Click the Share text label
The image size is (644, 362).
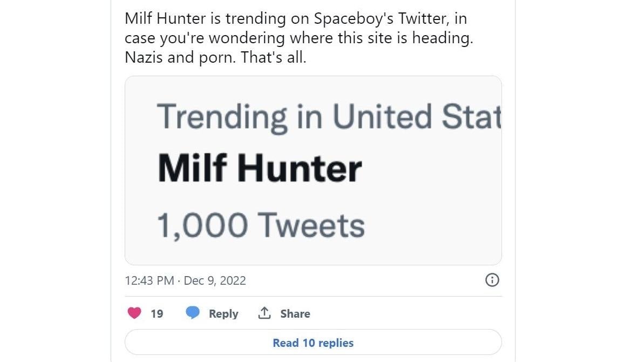click(294, 313)
